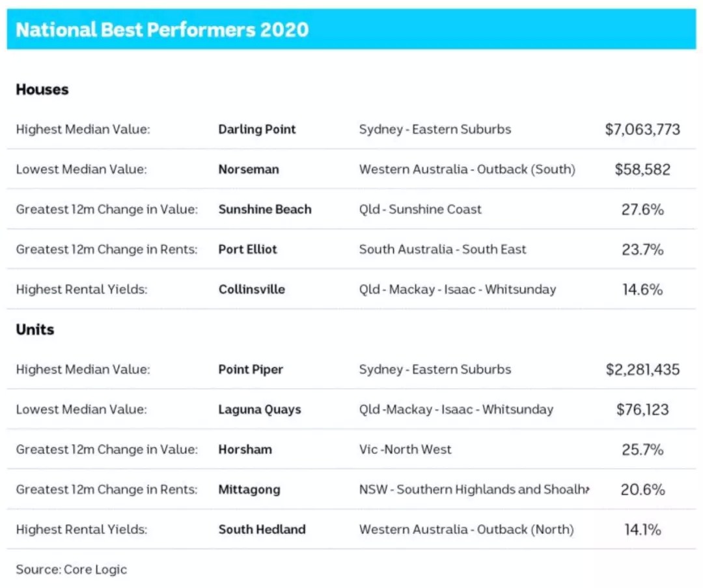
Task: Click Point Piper suburb name
Action: pos(251,369)
